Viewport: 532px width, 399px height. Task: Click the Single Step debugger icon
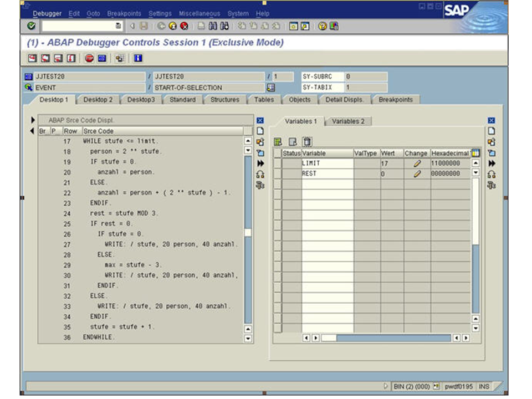coord(32,58)
